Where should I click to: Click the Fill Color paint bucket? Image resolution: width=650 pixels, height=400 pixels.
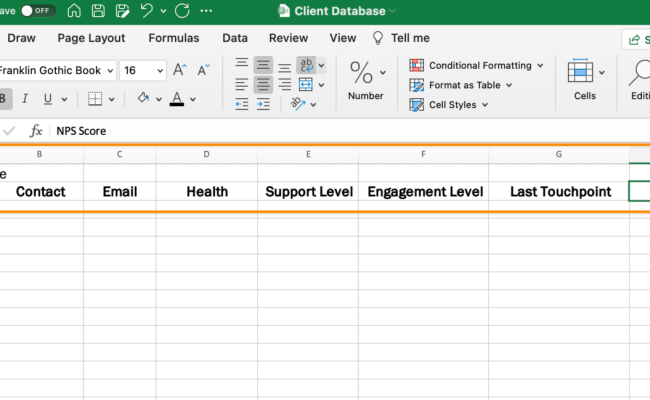143,98
